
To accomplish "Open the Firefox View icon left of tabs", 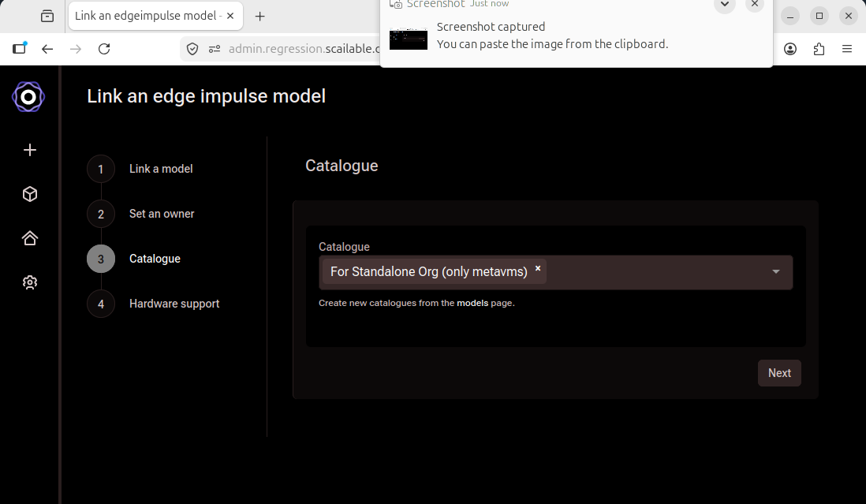I will pos(47,16).
